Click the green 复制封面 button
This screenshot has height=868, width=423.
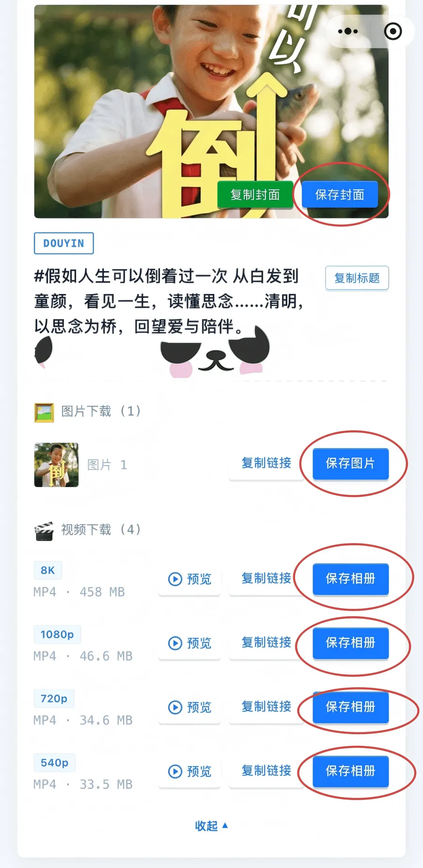[255, 194]
